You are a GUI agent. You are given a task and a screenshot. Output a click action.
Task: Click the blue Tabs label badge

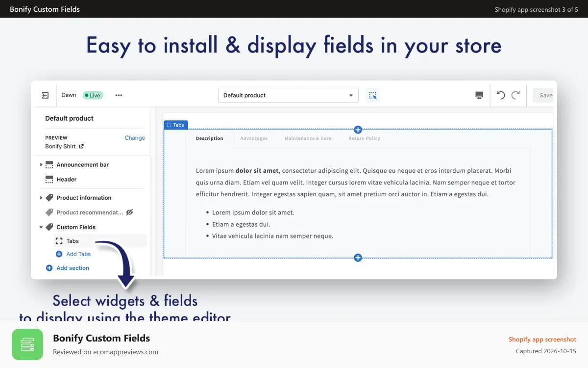coord(175,125)
